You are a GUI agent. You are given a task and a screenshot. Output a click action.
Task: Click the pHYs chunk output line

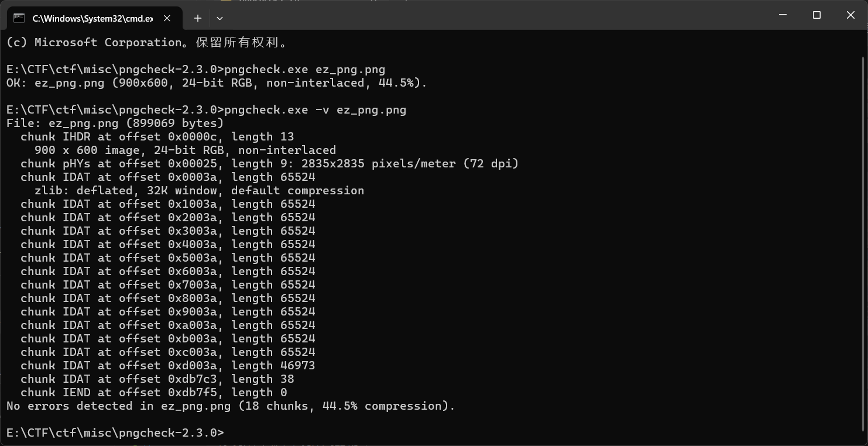click(x=269, y=164)
